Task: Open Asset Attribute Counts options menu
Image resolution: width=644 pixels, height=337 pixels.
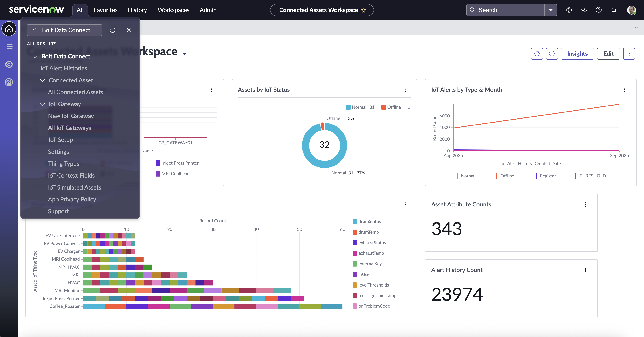Action: [x=585, y=204]
